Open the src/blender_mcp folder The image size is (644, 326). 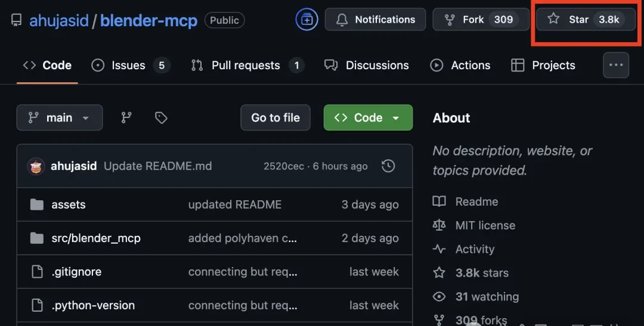point(96,238)
